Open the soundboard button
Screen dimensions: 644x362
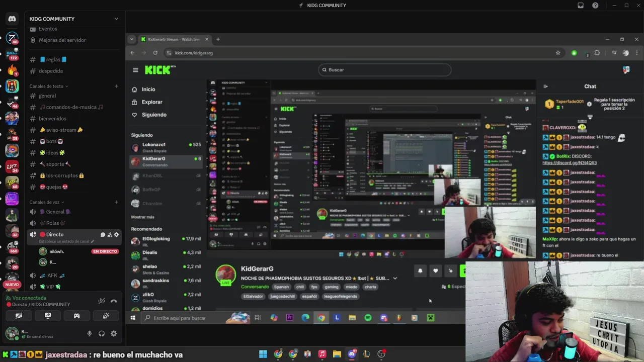(x=106, y=316)
